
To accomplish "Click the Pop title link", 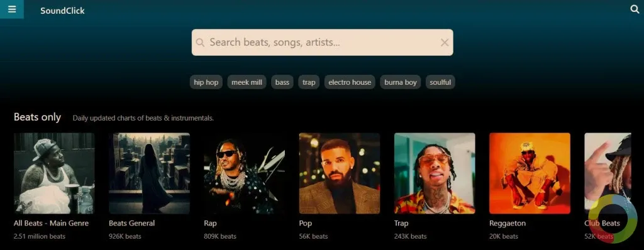I will pos(306,224).
